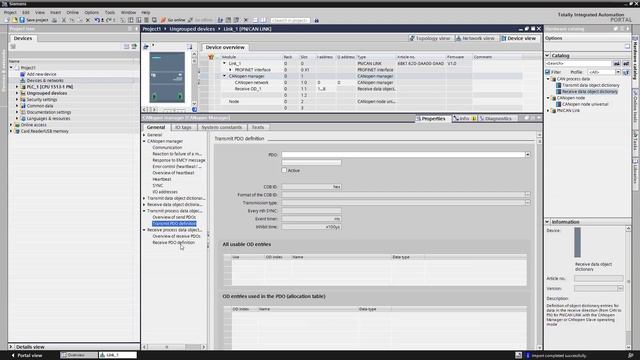This screenshot has width=640, height=360.
Task: Switch to the IO tags tab
Action: click(183, 127)
